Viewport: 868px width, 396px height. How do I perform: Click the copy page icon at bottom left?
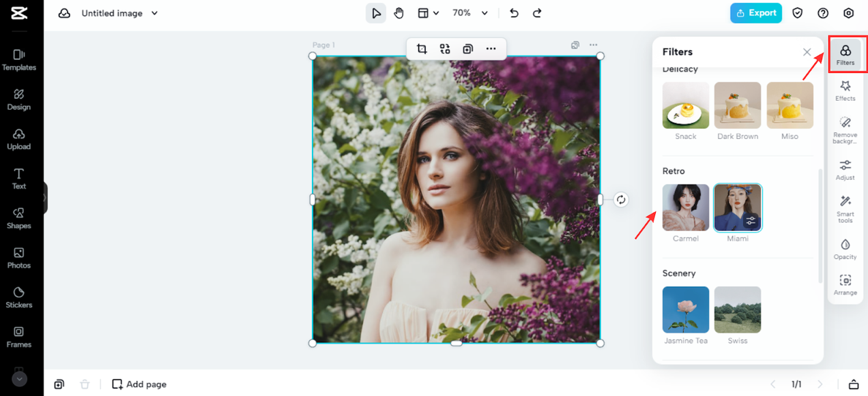(x=59, y=384)
